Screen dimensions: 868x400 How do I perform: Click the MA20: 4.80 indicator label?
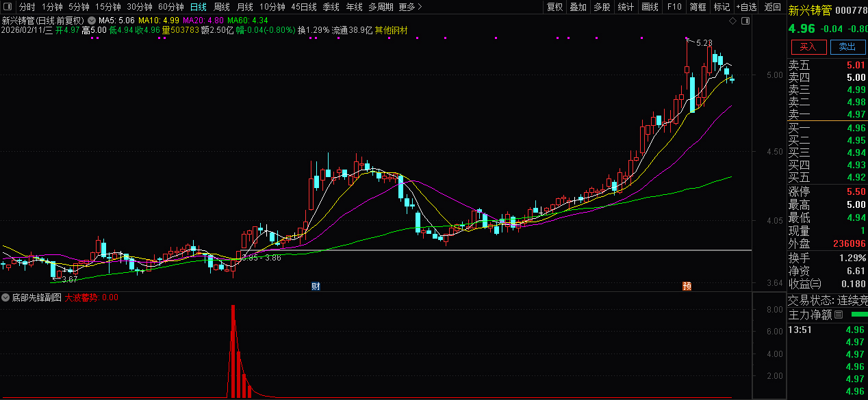click(203, 21)
